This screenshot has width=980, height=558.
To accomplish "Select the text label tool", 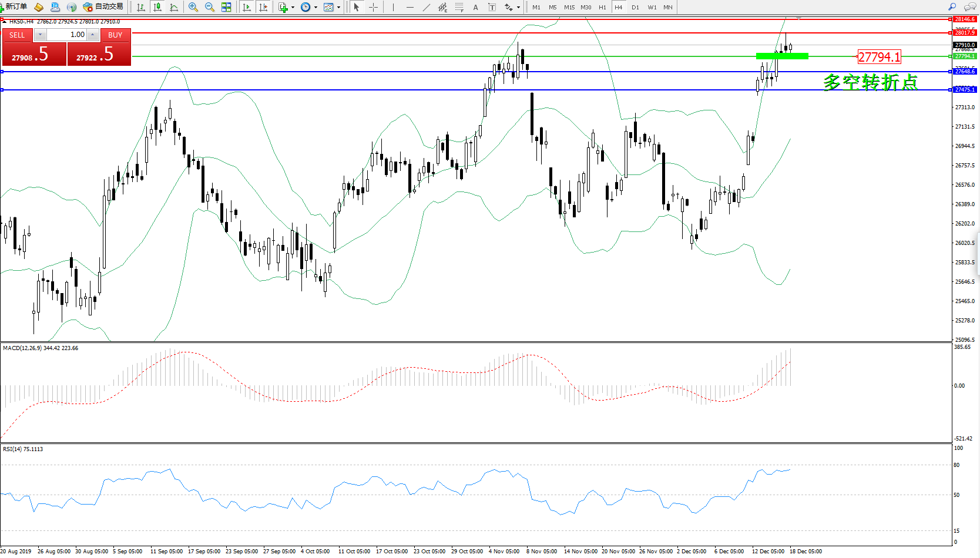I will pos(492,7).
